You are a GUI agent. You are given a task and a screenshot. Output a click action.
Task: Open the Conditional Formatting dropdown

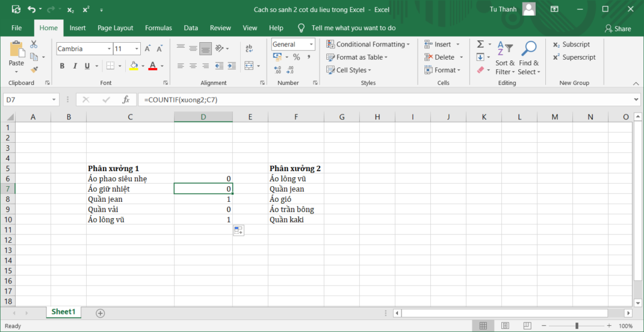click(369, 45)
